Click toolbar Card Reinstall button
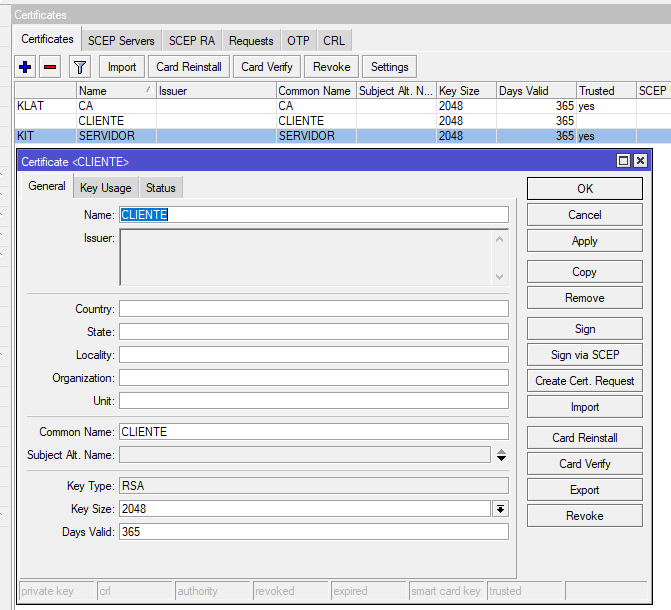 click(189, 67)
